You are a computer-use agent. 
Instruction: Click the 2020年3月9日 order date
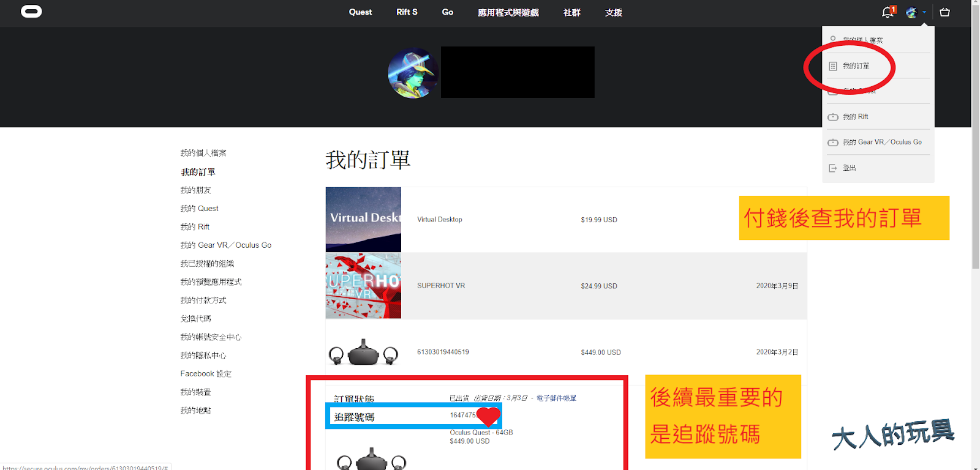[x=777, y=286]
